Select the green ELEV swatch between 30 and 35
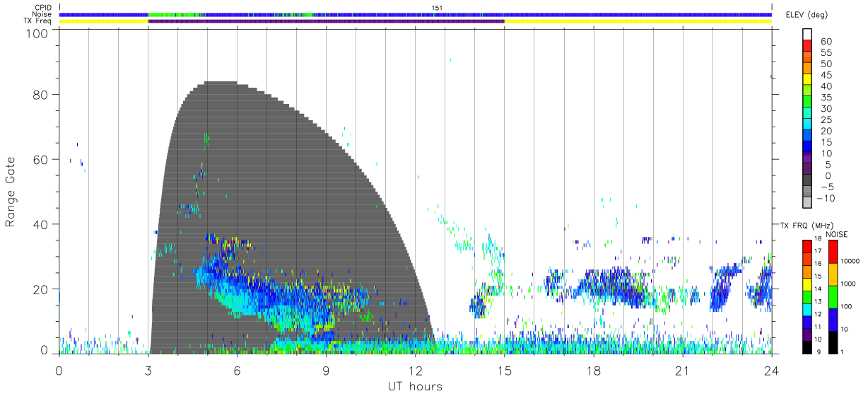Screen dimensions: 868x401 807,103
